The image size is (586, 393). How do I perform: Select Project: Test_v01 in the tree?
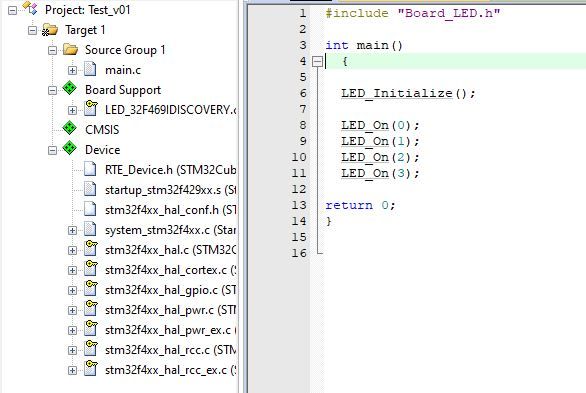tap(87, 10)
